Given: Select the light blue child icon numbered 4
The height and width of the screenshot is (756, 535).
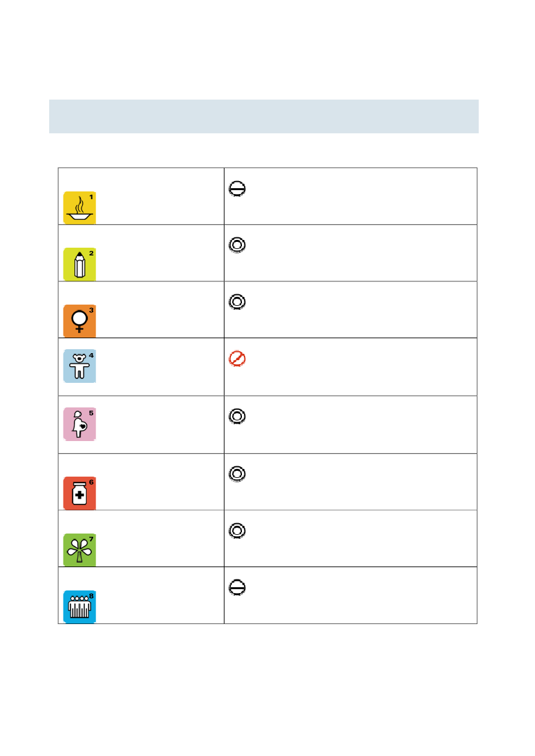Looking at the screenshot, I should tap(80, 366).
